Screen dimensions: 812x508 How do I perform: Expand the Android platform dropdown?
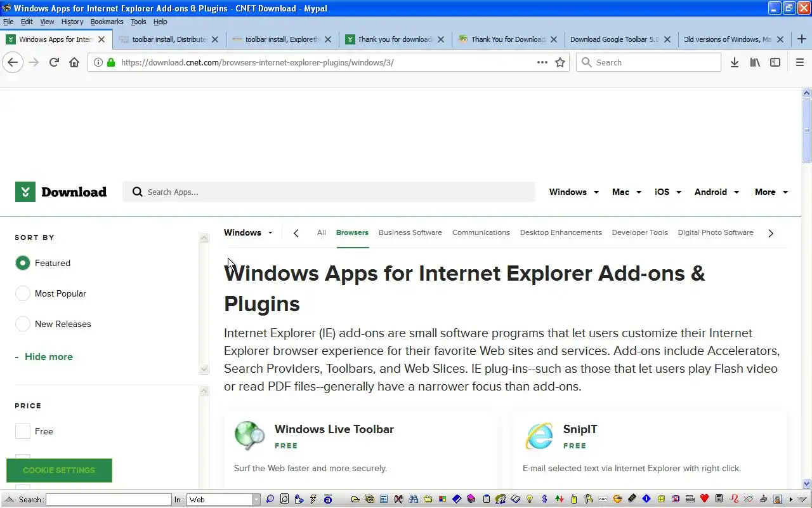tap(717, 192)
